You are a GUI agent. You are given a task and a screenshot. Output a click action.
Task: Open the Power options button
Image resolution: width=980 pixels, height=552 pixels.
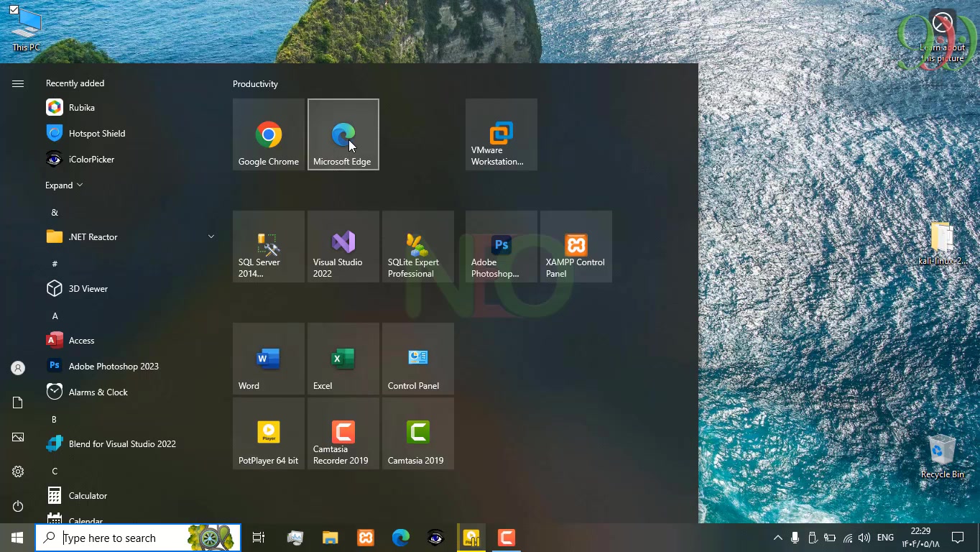pyautogui.click(x=18, y=506)
